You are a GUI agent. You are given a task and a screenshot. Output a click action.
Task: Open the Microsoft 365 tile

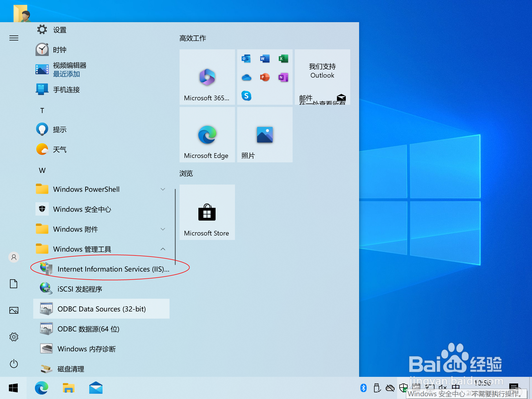coord(207,77)
